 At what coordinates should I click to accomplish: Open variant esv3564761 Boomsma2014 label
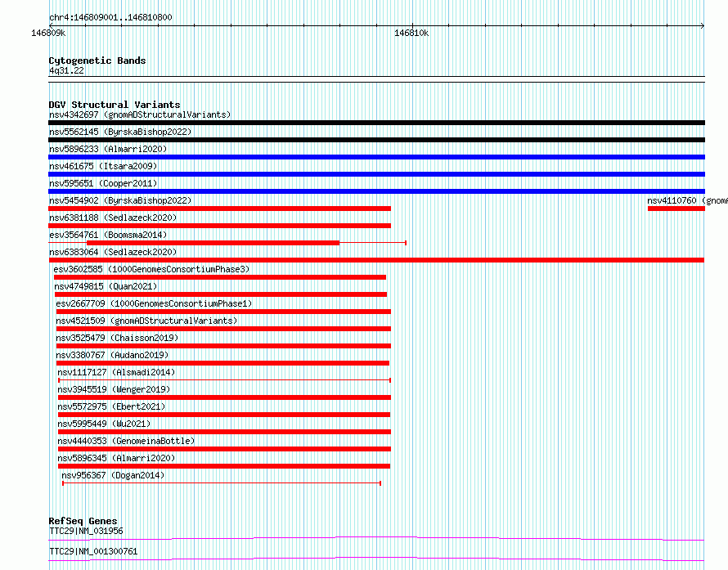pyautogui.click(x=108, y=235)
